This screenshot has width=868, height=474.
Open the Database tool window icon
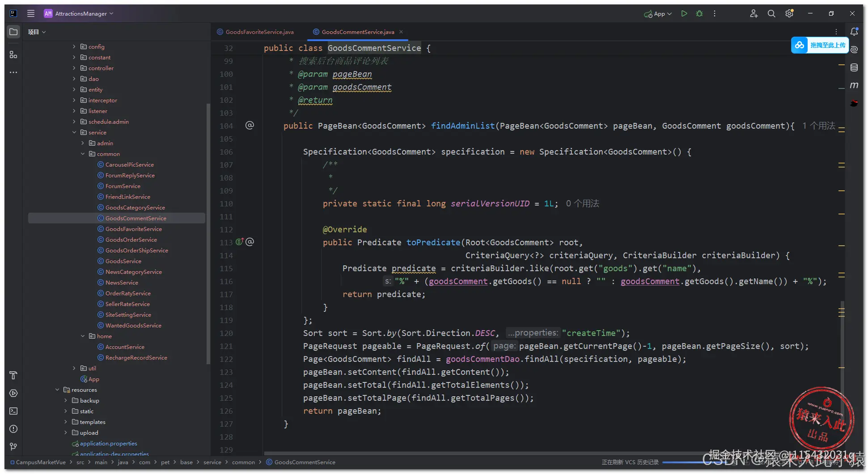(854, 67)
